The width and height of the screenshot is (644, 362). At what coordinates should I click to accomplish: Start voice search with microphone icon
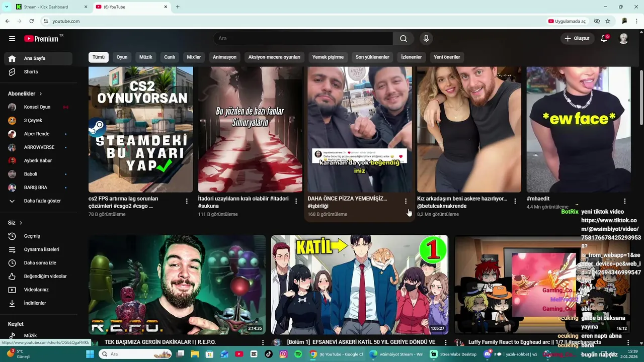[426, 39]
